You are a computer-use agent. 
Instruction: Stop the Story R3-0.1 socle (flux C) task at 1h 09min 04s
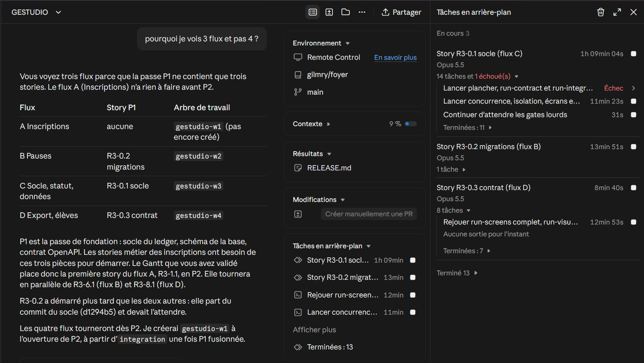[633, 54]
